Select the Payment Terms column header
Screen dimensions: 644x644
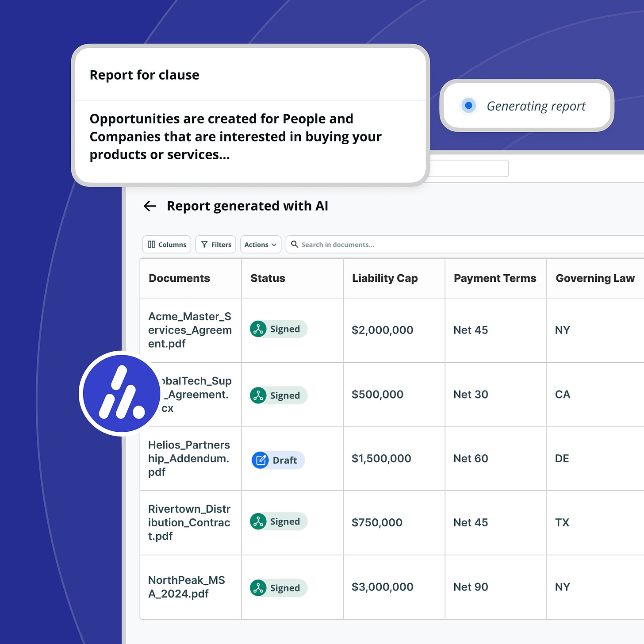(495, 278)
